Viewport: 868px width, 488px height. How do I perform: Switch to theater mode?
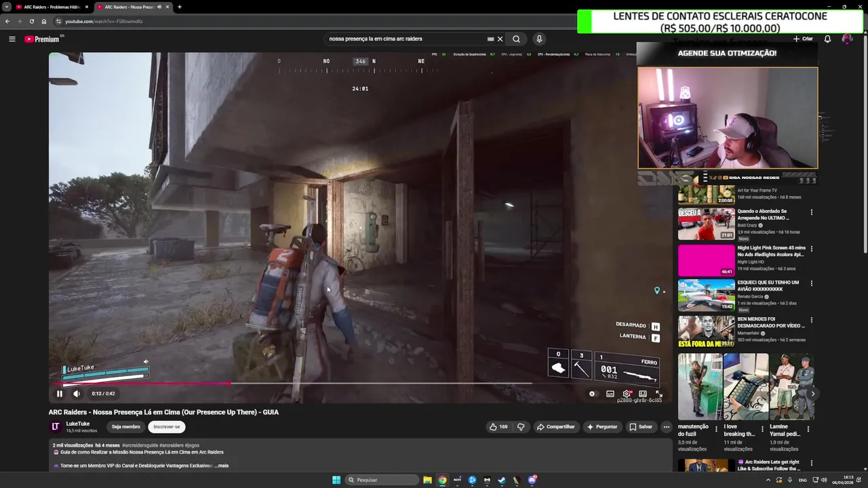643,394
